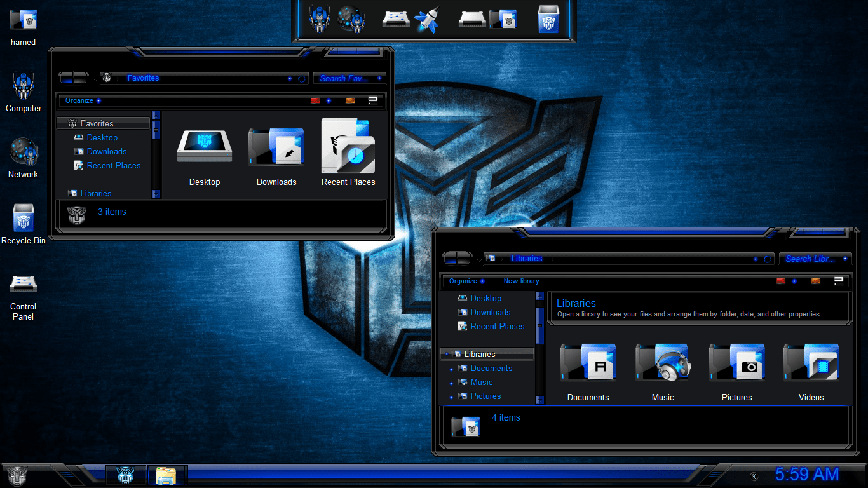
Task: Click the plain white drive icon in the top dock
Action: click(x=472, y=19)
